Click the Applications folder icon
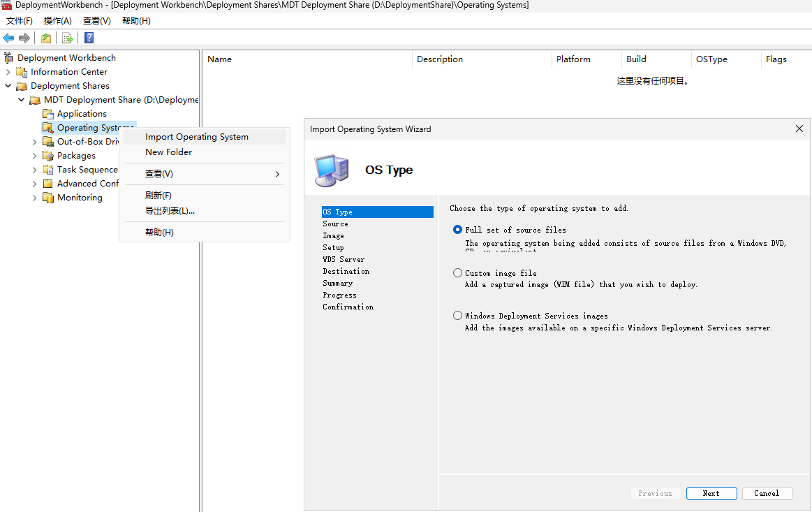 coord(48,113)
